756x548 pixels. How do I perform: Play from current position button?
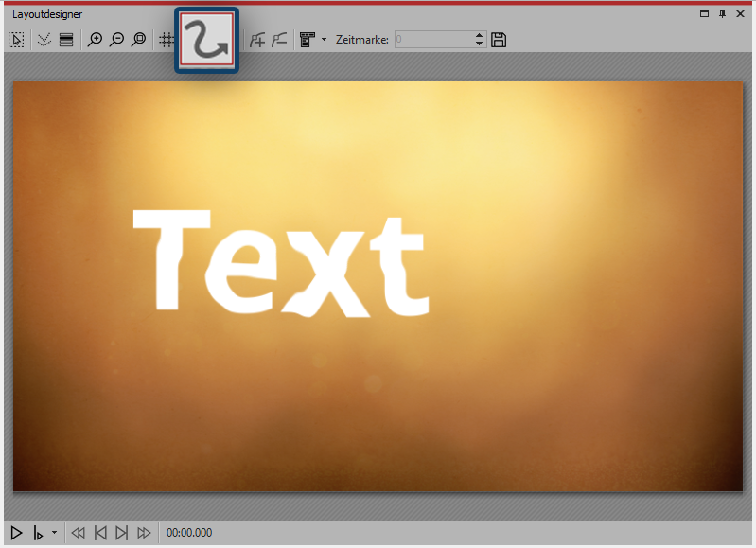pyautogui.click(x=38, y=533)
